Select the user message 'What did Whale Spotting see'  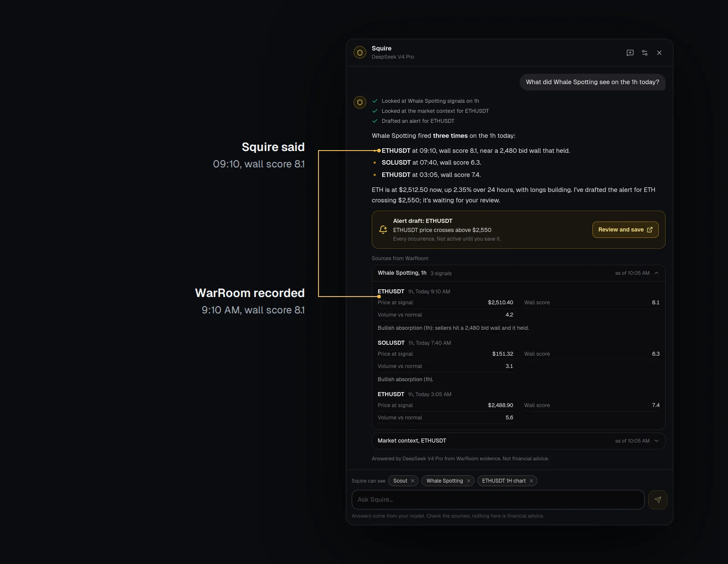[592, 82]
